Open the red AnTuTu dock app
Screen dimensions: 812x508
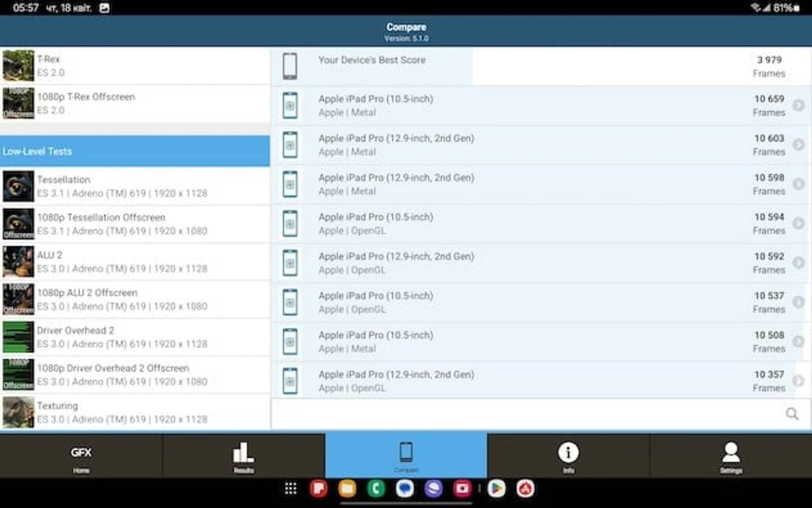[525, 489]
